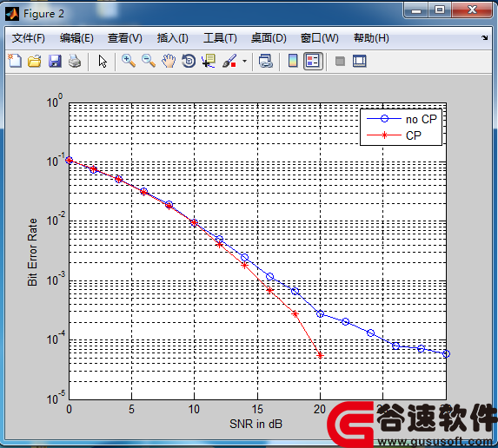This screenshot has height=448, width=498.
Task: Select the 'CP' legend entry
Action: 394,135
